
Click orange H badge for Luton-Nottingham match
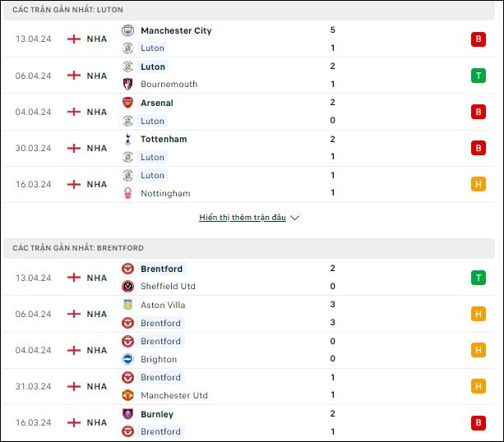click(479, 184)
